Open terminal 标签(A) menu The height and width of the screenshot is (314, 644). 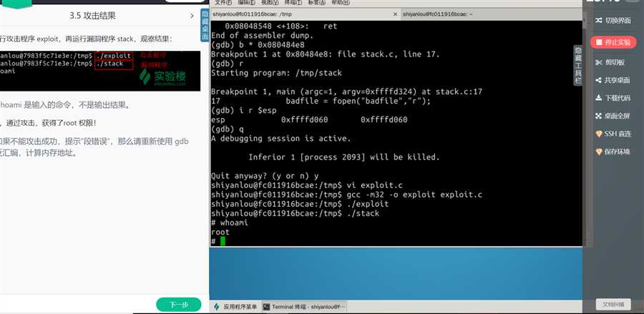point(317,2)
